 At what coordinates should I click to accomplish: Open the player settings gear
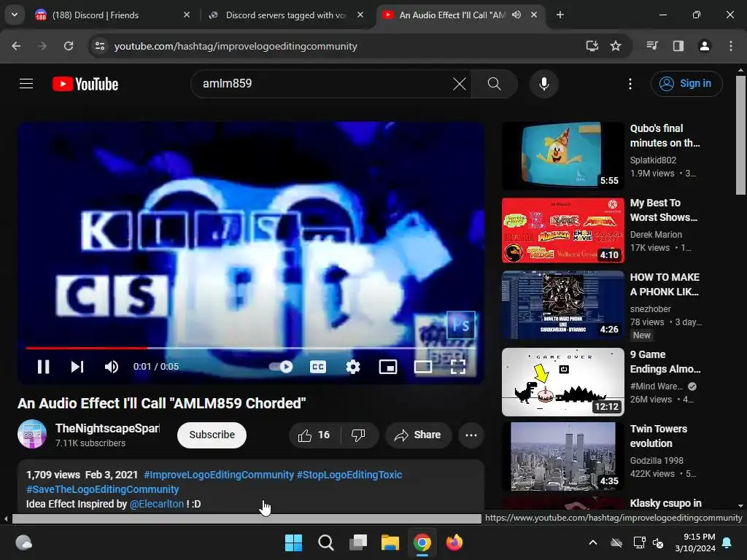pyautogui.click(x=353, y=367)
